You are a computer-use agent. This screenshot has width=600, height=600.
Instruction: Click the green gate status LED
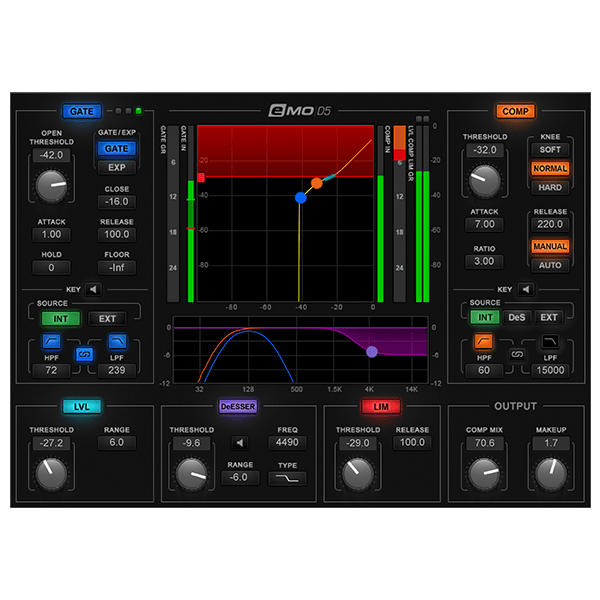click(139, 111)
